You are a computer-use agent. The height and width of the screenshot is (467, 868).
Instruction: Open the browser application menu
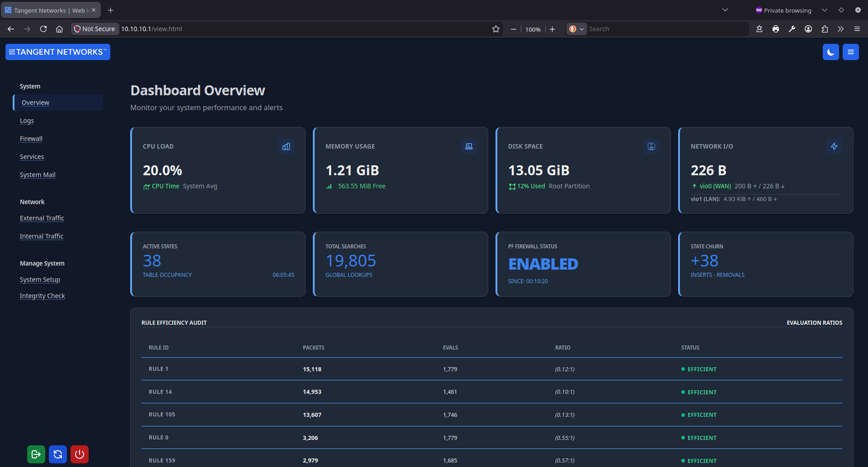tap(857, 28)
